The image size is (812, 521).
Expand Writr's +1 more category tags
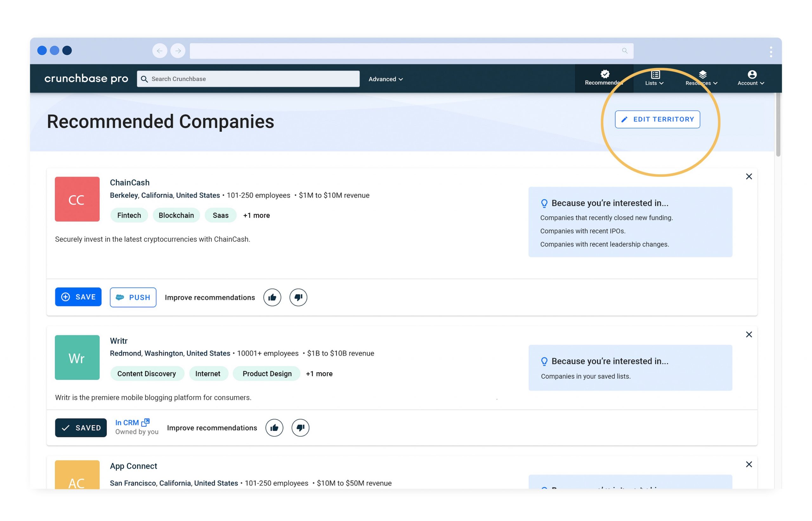tap(319, 374)
